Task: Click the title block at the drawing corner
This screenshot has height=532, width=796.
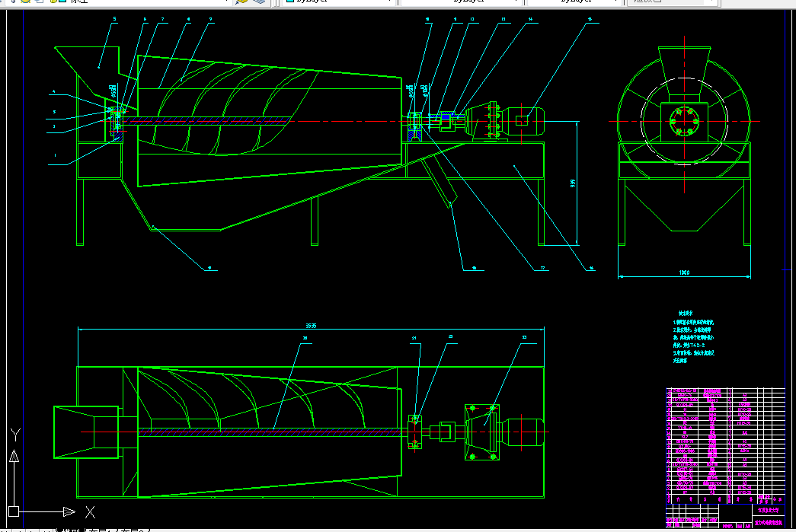Action: tap(725, 516)
